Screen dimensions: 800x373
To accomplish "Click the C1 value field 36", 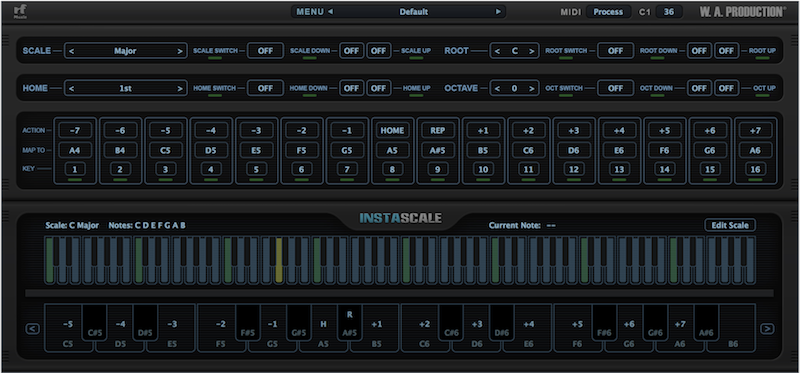I will [x=669, y=12].
